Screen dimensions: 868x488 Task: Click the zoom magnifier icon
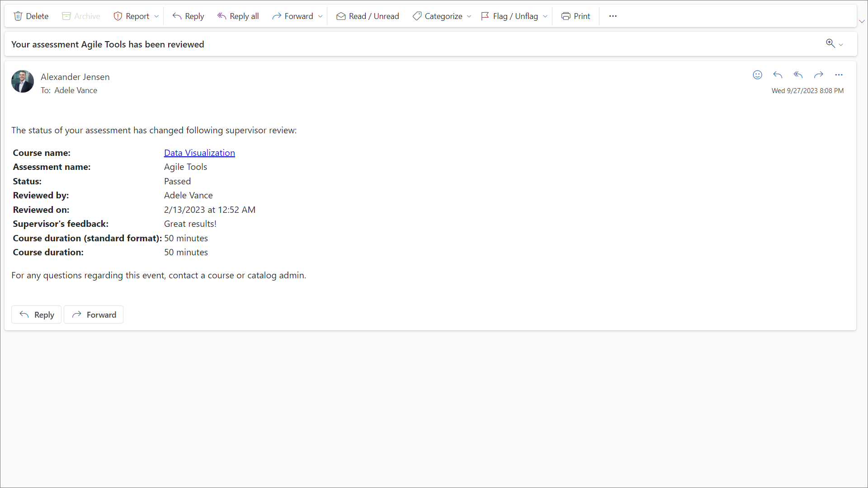830,43
